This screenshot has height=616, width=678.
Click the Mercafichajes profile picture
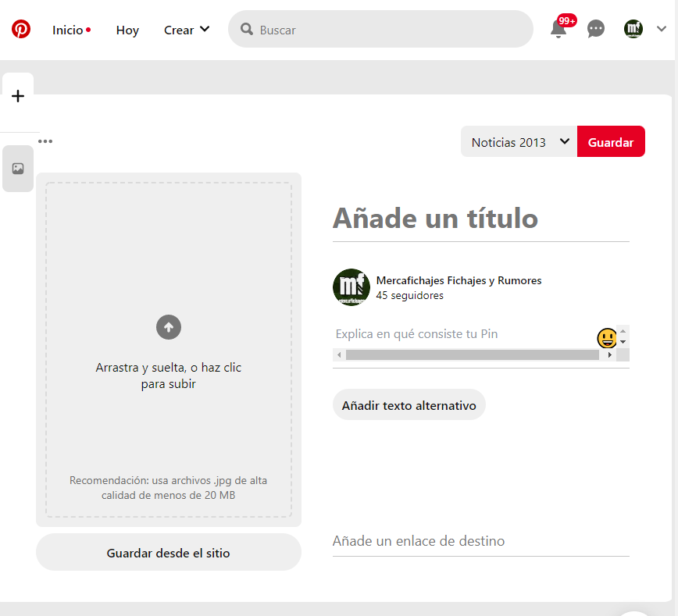point(351,287)
